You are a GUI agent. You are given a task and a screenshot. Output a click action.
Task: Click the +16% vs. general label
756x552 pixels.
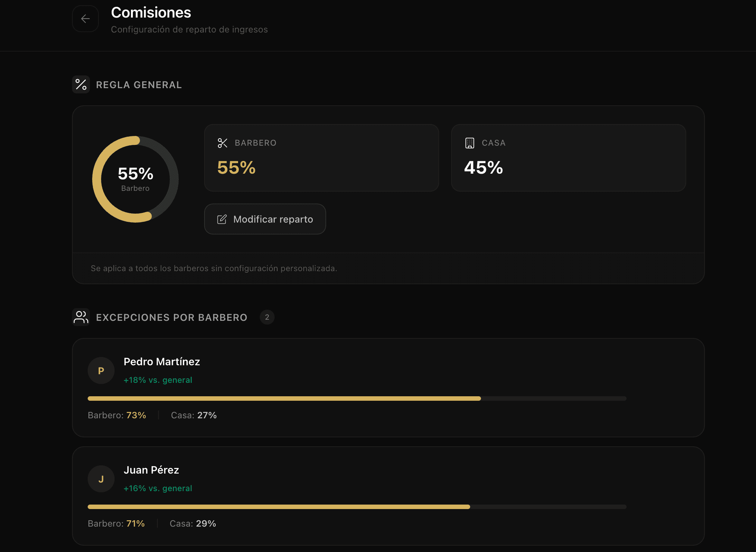point(158,488)
